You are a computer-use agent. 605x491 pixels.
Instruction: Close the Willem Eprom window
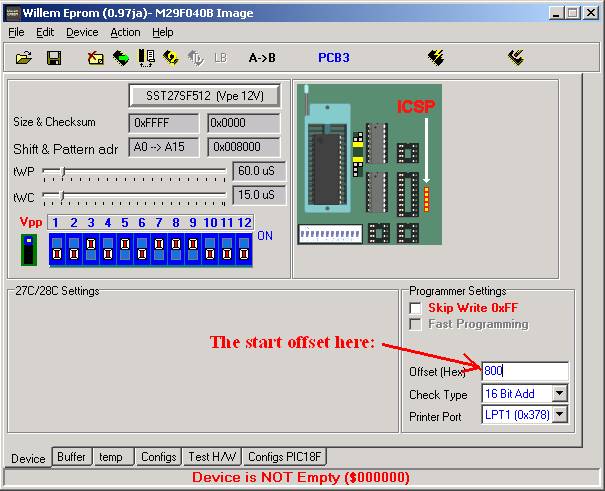[591, 13]
